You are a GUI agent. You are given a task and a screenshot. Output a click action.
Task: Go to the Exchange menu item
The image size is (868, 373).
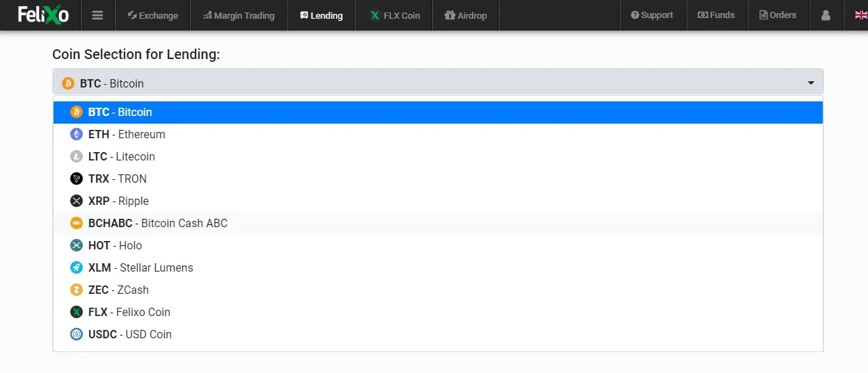[153, 15]
